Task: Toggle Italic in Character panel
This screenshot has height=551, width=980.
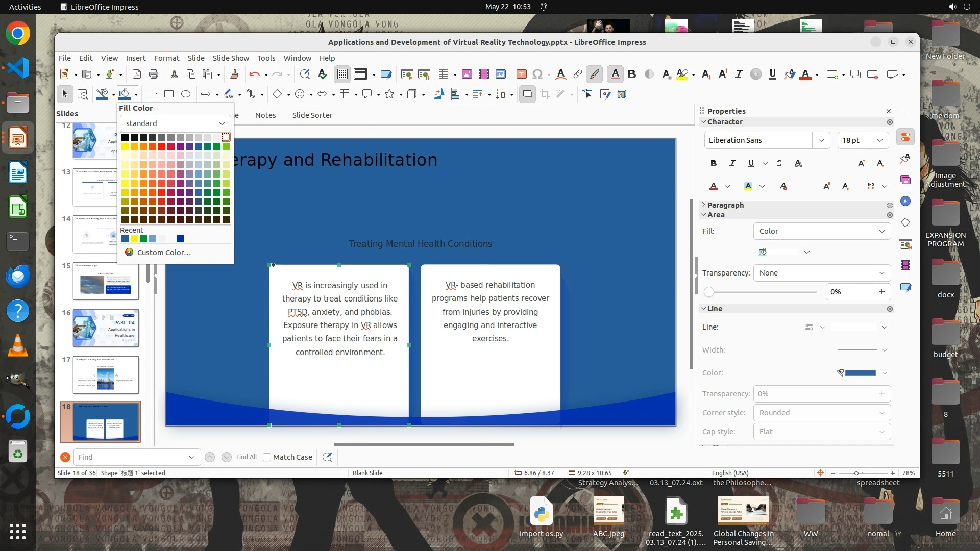Action: [732, 163]
